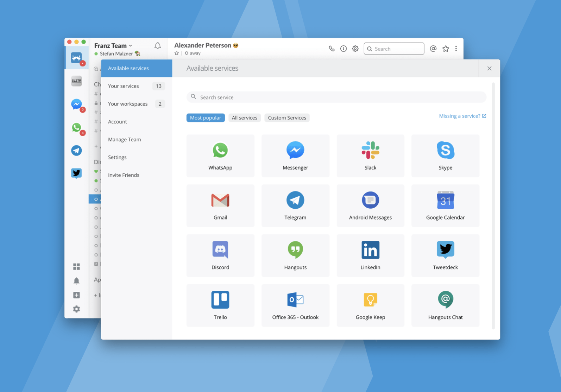This screenshot has height=392, width=561.
Task: Show starred items in header
Action: (446, 49)
